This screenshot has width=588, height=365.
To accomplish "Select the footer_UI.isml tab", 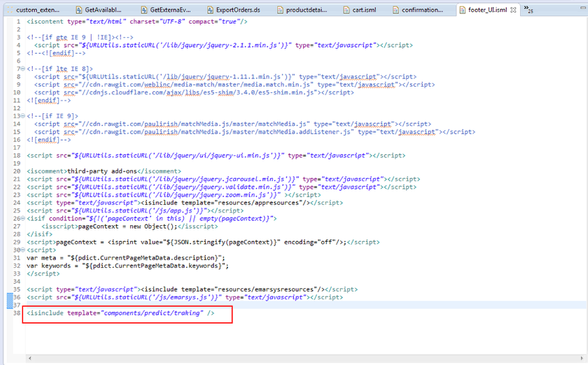I will coord(487,10).
